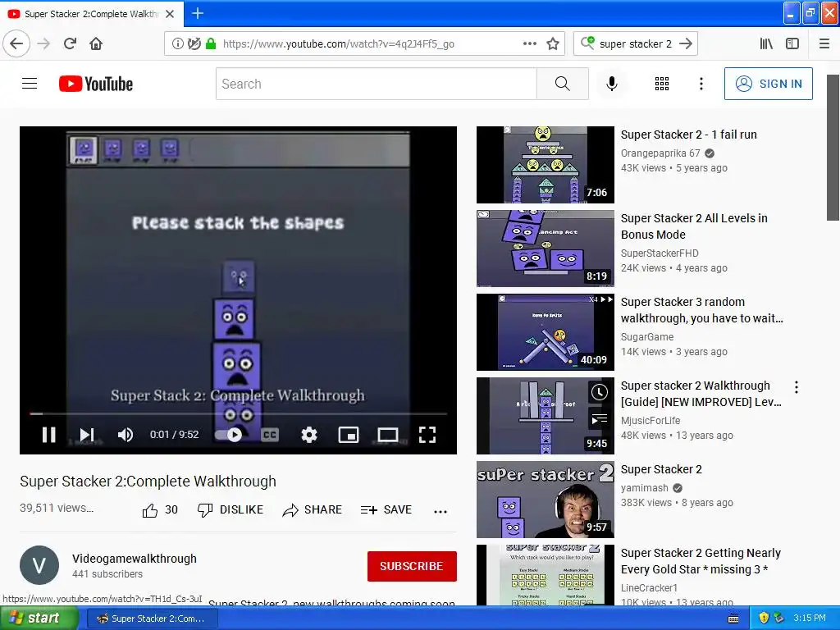Open video settings gear
This screenshot has width=840, height=630.
(309, 435)
